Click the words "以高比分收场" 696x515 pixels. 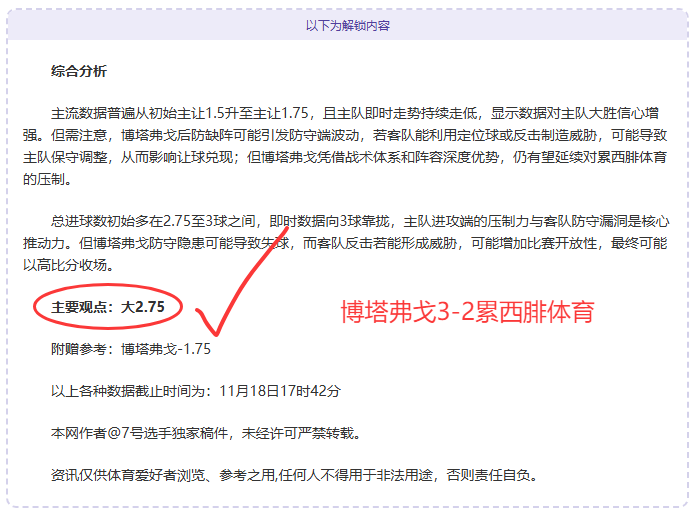pos(64,265)
